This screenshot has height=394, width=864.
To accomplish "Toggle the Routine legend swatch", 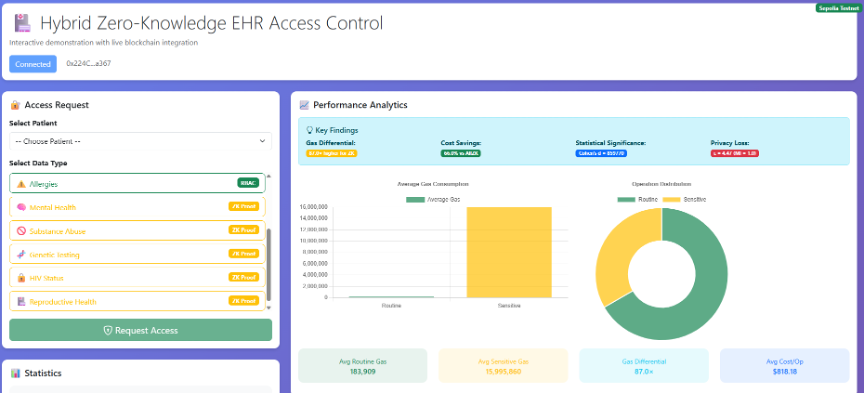I will [627, 199].
